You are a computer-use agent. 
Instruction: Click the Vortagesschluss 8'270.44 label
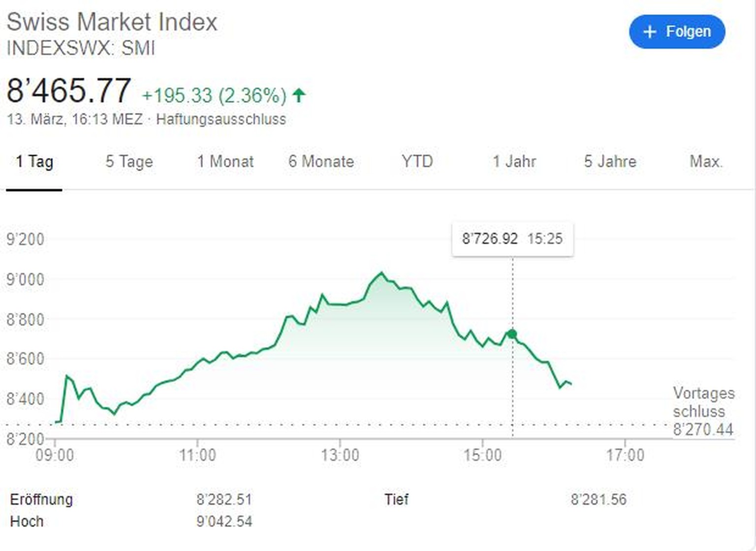[703, 411]
